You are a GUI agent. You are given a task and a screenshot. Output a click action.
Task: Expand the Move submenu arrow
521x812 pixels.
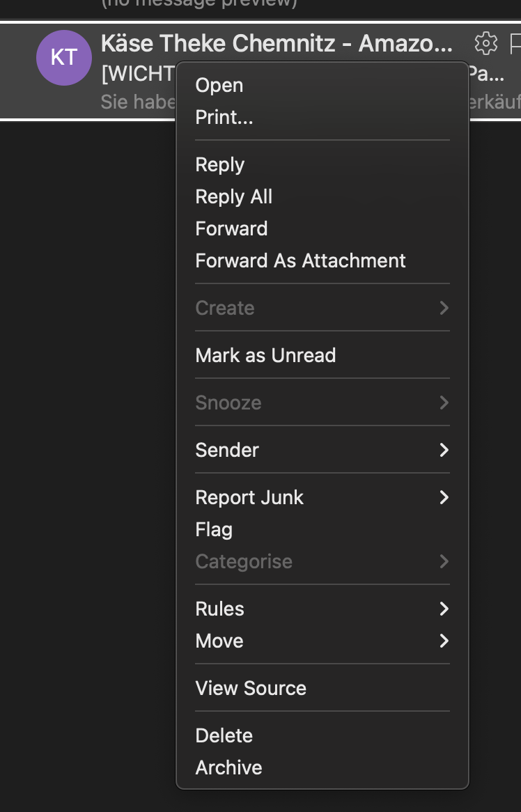(x=444, y=641)
